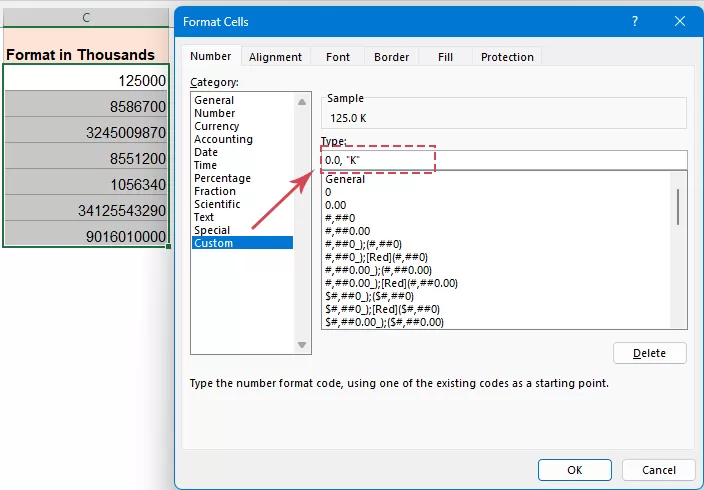The image size is (704, 490).
Task: Open the Font tab
Action: 338,57
